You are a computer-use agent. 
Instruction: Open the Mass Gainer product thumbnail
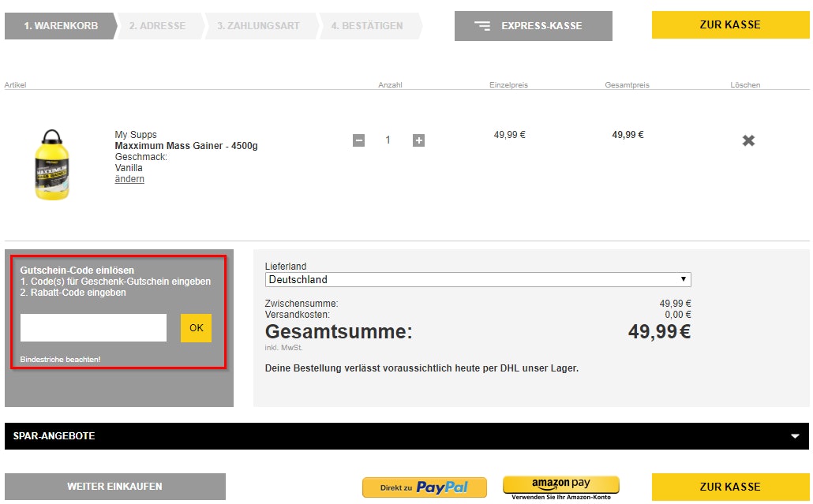[x=52, y=164]
